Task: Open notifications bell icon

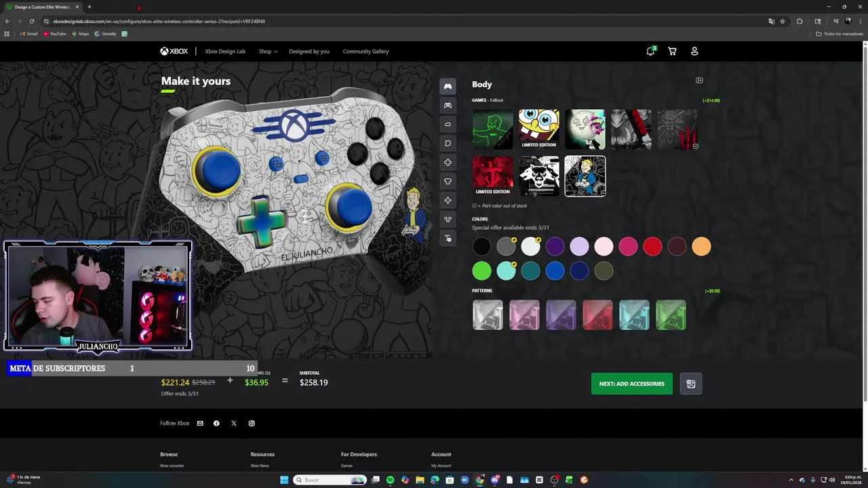Action: [650, 51]
